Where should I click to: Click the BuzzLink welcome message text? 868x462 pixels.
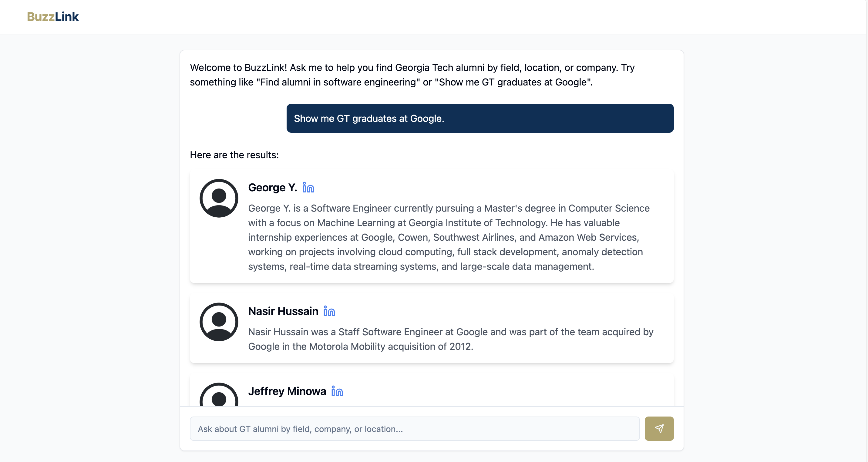pos(412,75)
